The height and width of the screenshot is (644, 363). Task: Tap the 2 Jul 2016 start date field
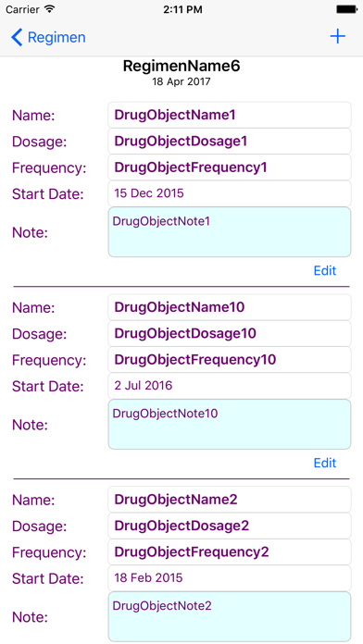tap(230, 386)
